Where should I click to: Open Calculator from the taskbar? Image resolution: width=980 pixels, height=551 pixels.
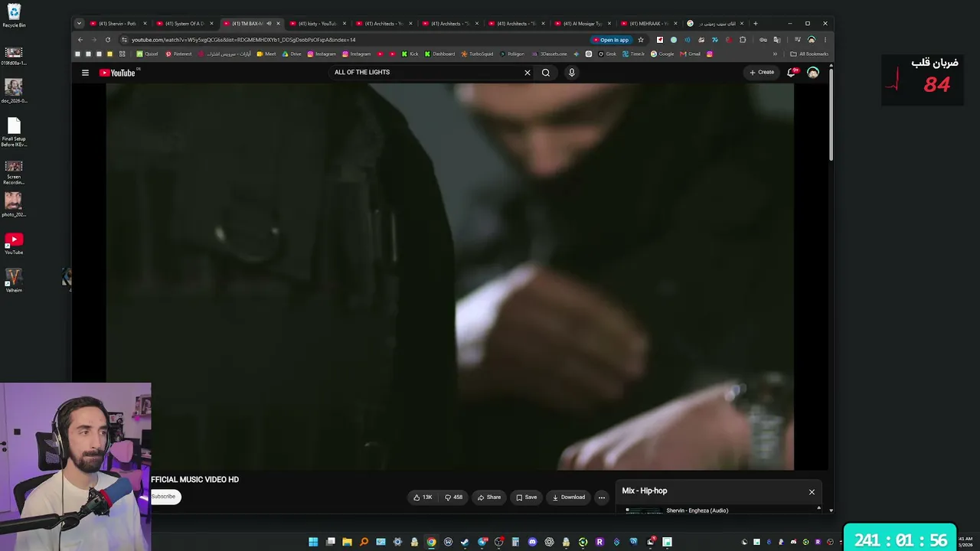515,542
